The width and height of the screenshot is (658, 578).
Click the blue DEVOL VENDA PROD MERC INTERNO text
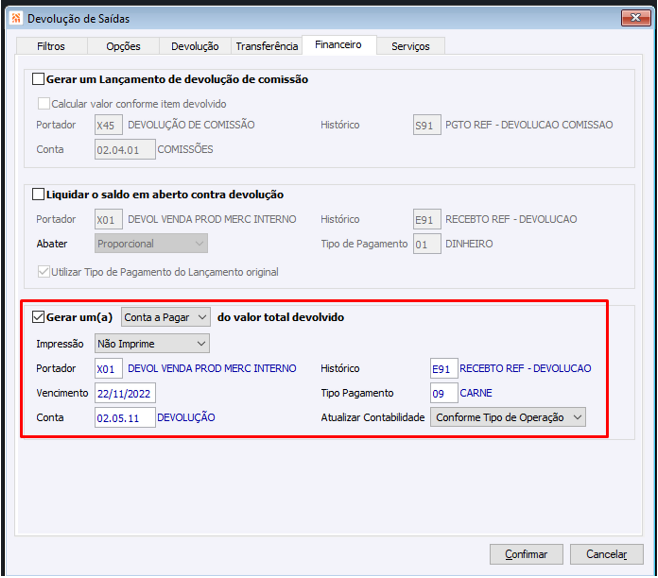pyautogui.click(x=212, y=368)
